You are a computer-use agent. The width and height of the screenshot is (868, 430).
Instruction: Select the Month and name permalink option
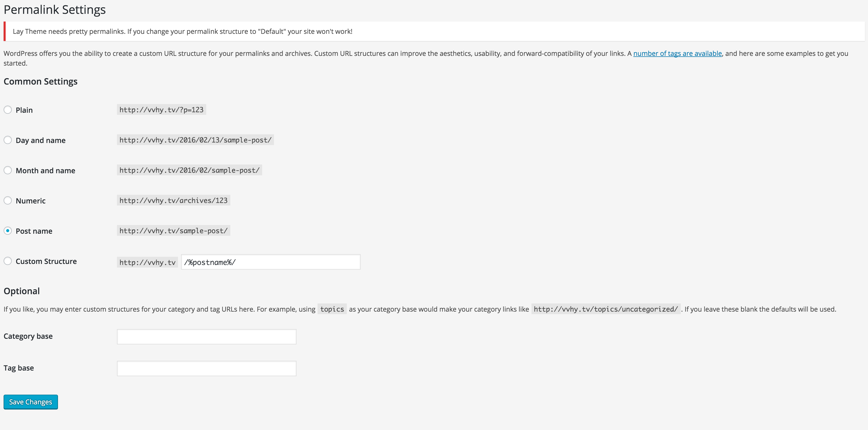(8, 170)
